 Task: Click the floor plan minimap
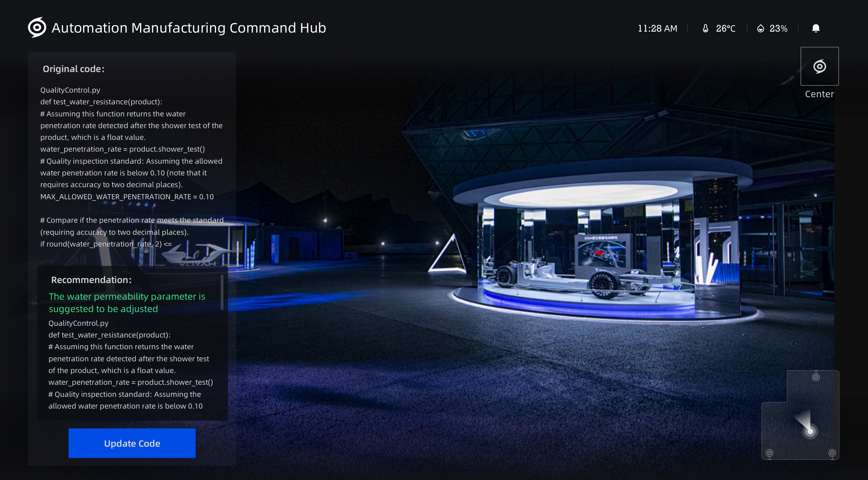coord(800,415)
